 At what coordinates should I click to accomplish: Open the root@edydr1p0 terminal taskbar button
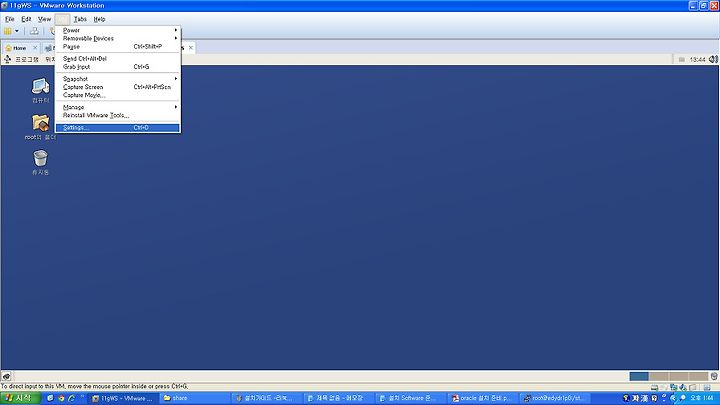click(x=555, y=398)
